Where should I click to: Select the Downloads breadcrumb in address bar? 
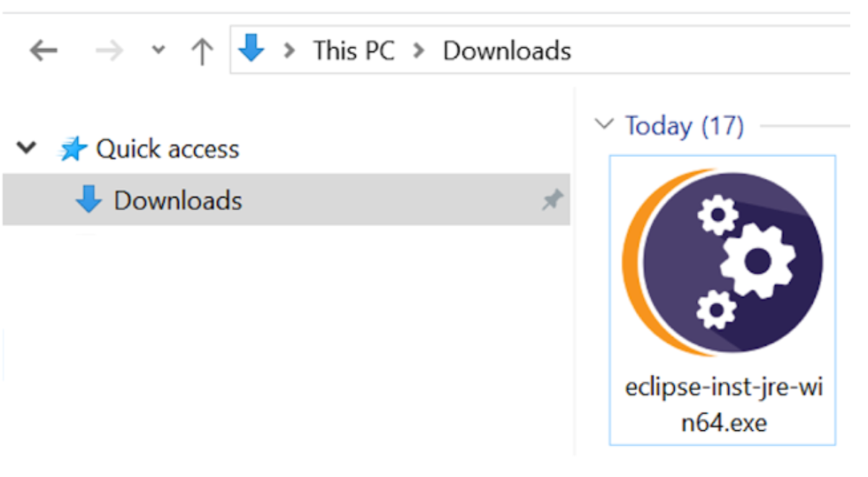tap(507, 51)
